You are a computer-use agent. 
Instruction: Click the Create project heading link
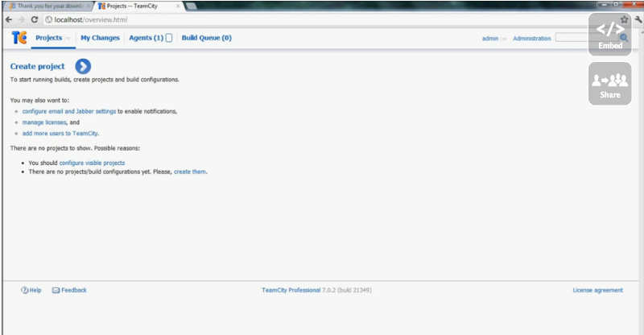[x=37, y=66]
